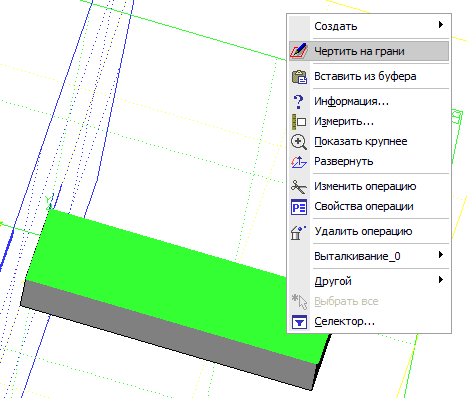The height and width of the screenshot is (398, 467).
Task: Click the clipboard icon for Вставить из буфера
Action: [299, 76]
